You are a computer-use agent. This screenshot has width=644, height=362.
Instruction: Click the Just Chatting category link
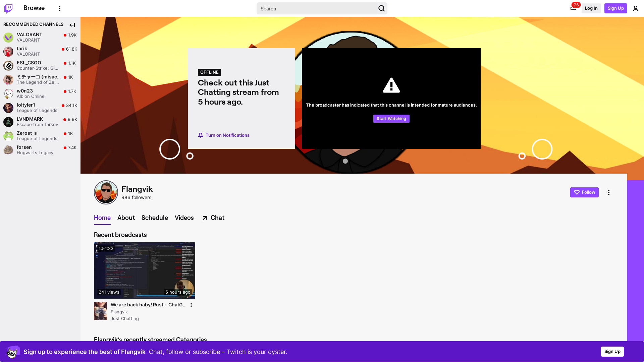click(125, 319)
